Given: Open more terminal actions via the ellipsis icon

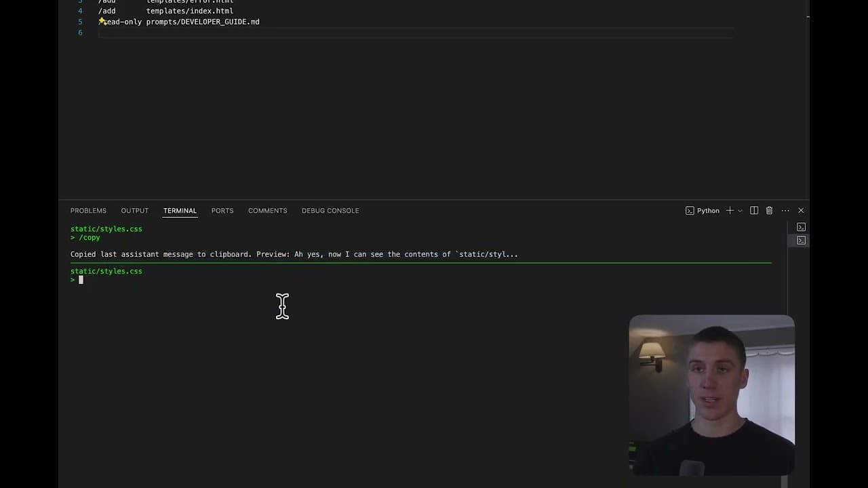Looking at the screenshot, I should pos(785,211).
